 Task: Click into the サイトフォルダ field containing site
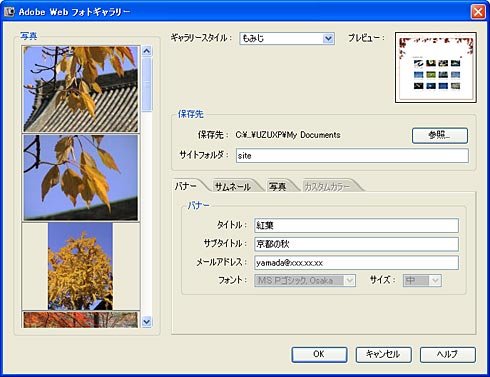coord(352,156)
